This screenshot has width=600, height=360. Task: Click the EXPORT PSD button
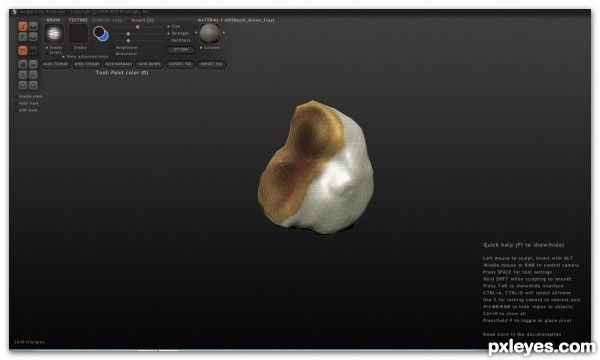(x=181, y=64)
